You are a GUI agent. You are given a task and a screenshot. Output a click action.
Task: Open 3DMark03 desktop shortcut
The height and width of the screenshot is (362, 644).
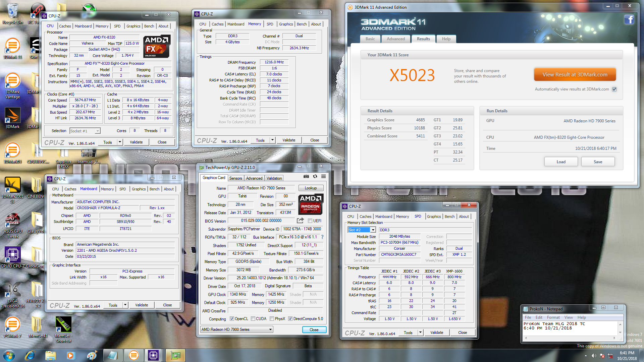tap(12, 153)
